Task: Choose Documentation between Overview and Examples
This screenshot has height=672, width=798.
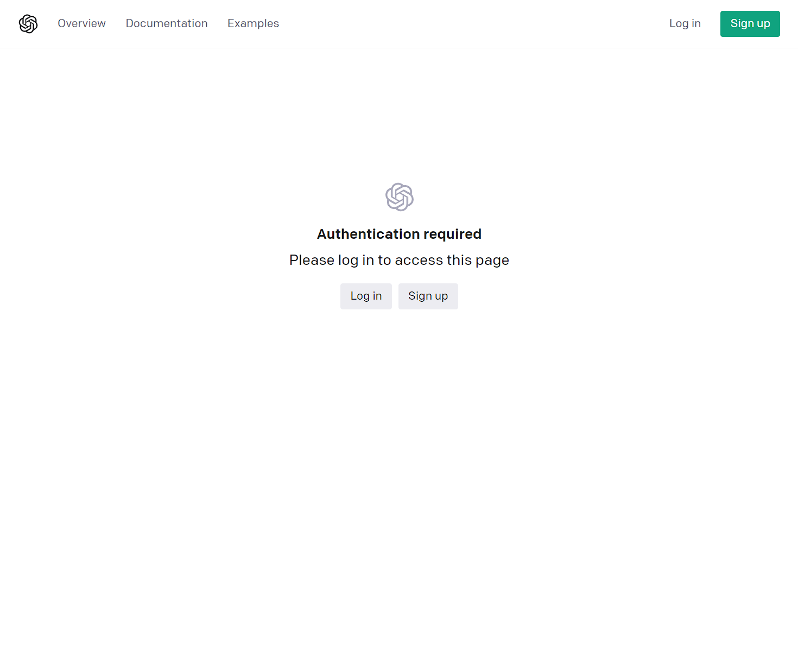Action: point(167,23)
